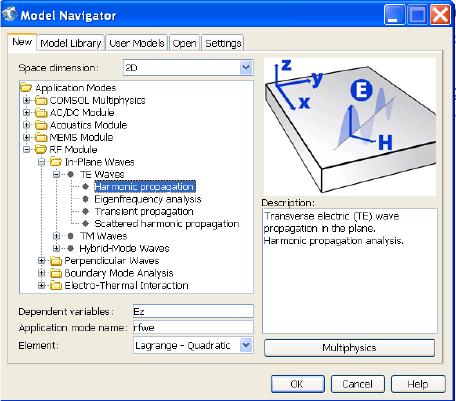
Task: Open the Element type dropdown
Action: click(x=246, y=345)
